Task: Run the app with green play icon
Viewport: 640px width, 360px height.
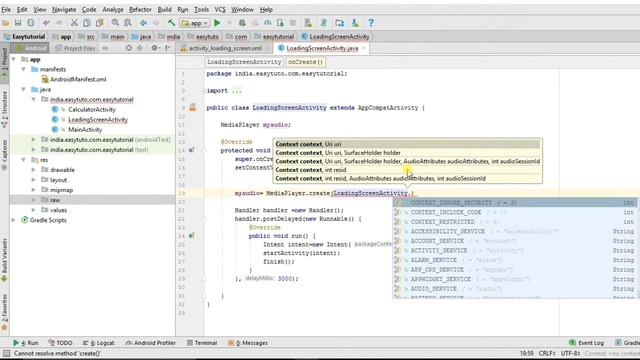Action: (x=217, y=23)
